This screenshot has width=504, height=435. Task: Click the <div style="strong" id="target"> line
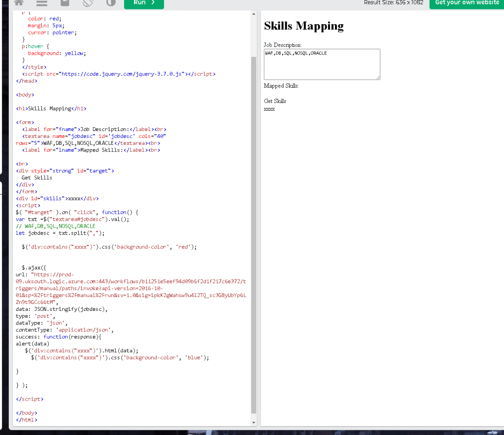click(x=65, y=171)
